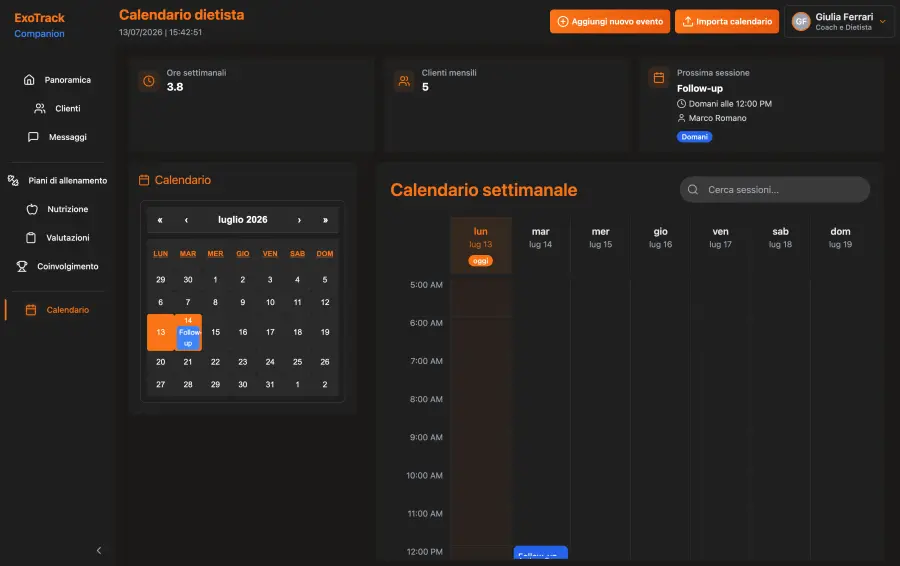Click the Coinvolgimento trophy icon
Screen dimensions: 900x566
point(22,266)
